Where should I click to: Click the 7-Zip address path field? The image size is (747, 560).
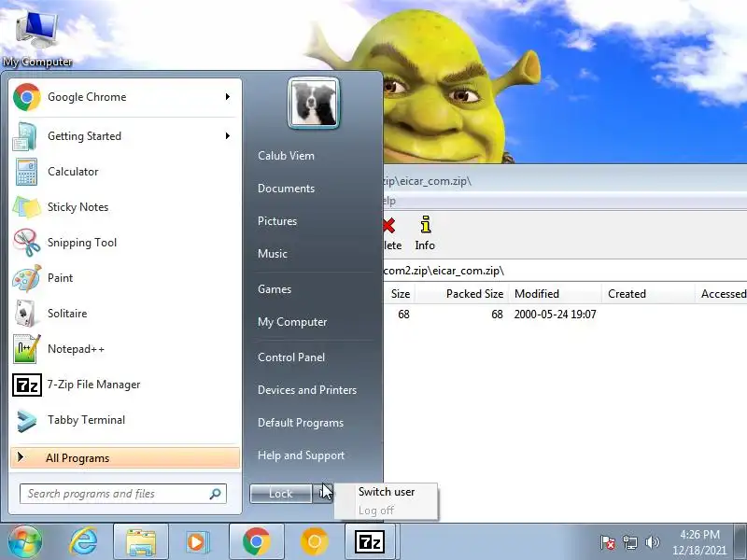pos(565,271)
